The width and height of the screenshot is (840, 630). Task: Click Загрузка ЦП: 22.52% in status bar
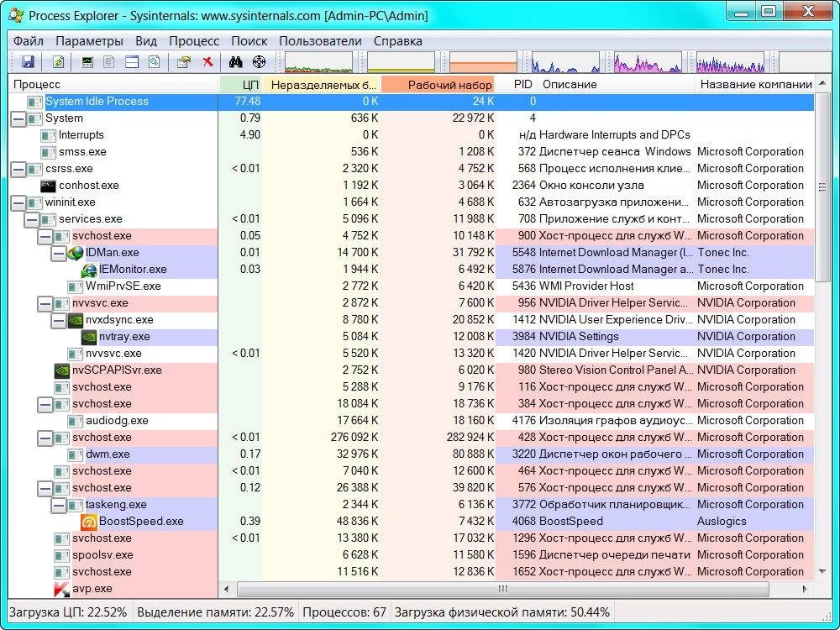point(68,612)
